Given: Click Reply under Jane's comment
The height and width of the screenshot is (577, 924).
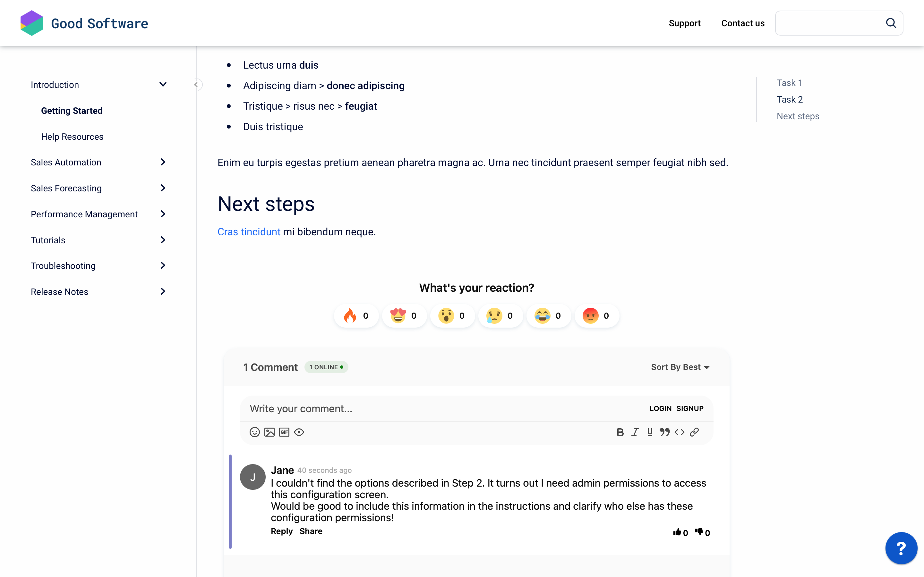Looking at the screenshot, I should coord(282,531).
